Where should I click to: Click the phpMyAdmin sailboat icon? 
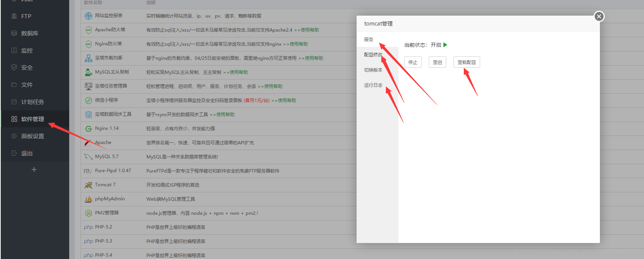click(x=89, y=199)
